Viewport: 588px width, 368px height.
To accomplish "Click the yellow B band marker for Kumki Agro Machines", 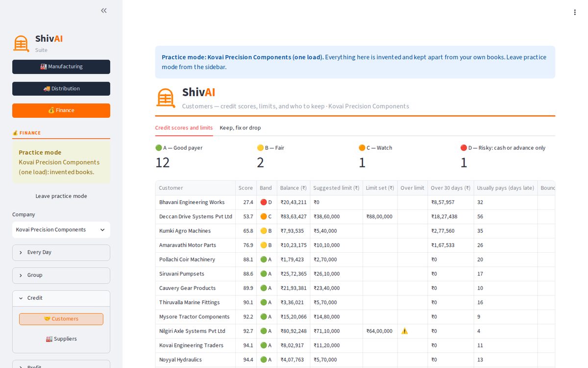I will [264, 231].
